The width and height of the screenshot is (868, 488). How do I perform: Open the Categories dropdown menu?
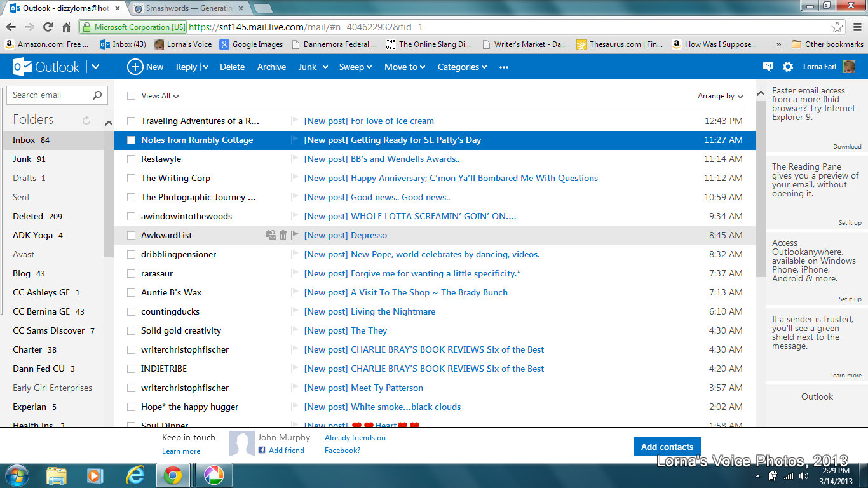(462, 67)
